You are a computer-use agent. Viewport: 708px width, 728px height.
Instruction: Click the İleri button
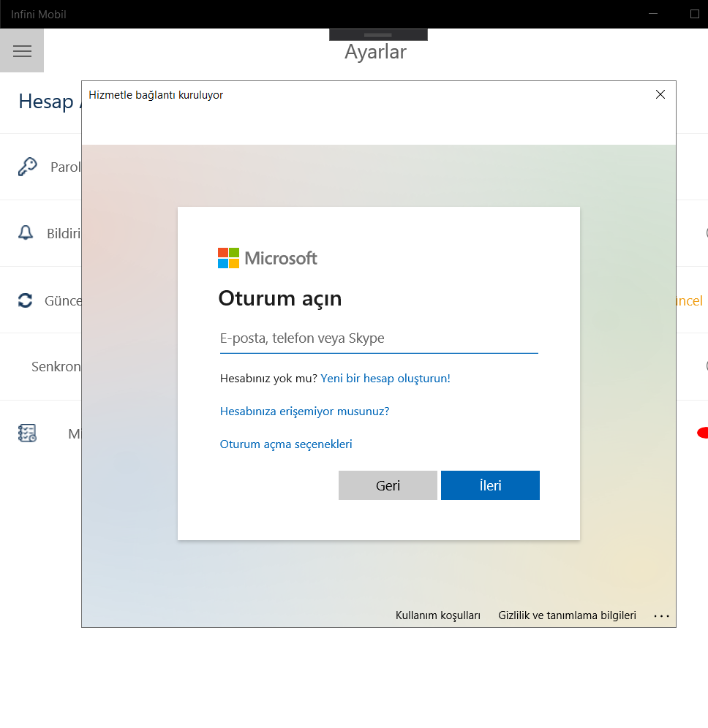point(490,485)
